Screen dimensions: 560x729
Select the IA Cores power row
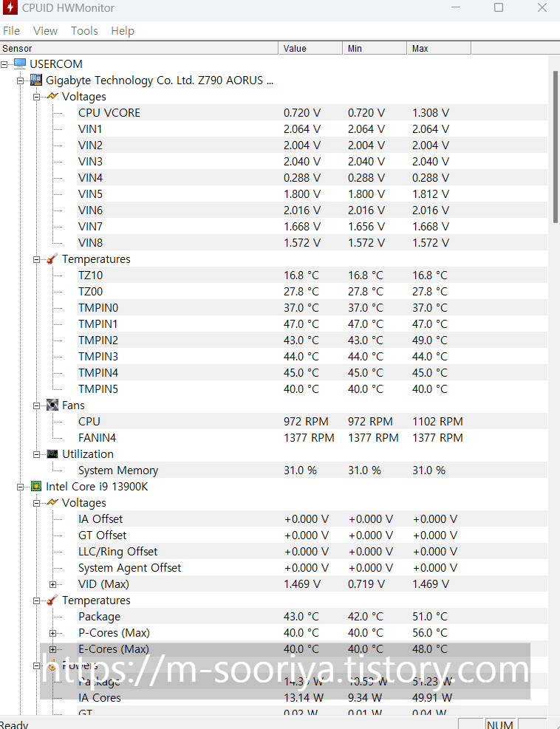[313, 697]
